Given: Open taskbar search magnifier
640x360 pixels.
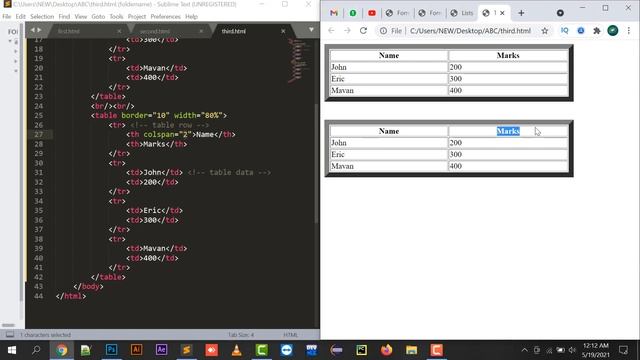Looking at the screenshot, I should point(36,350).
